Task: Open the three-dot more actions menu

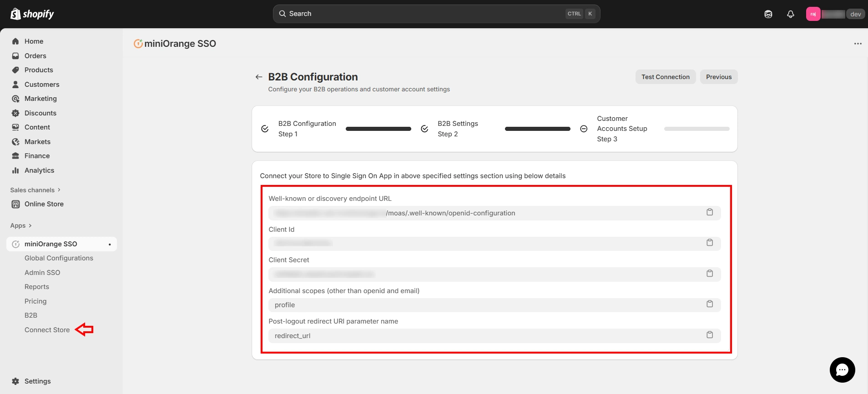Action: (858, 44)
